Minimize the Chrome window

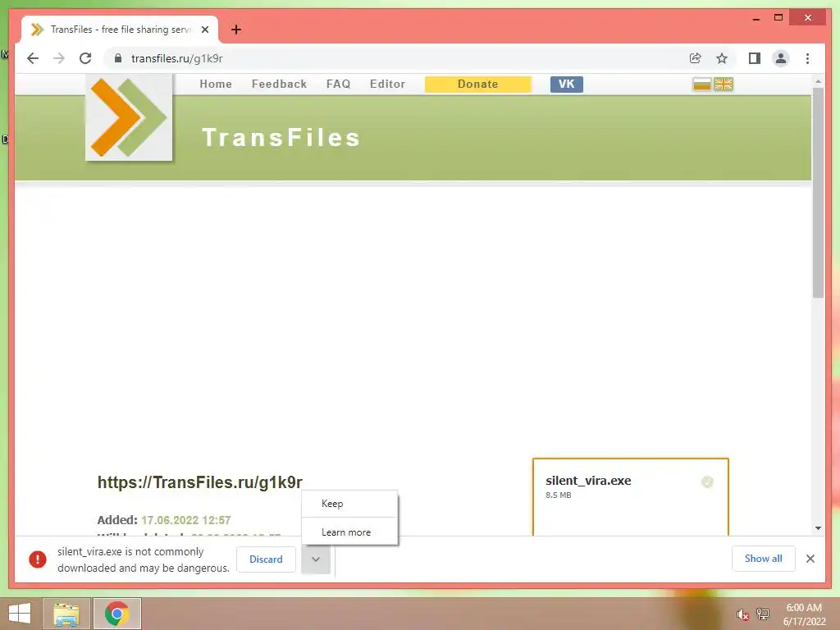pyautogui.click(x=756, y=18)
